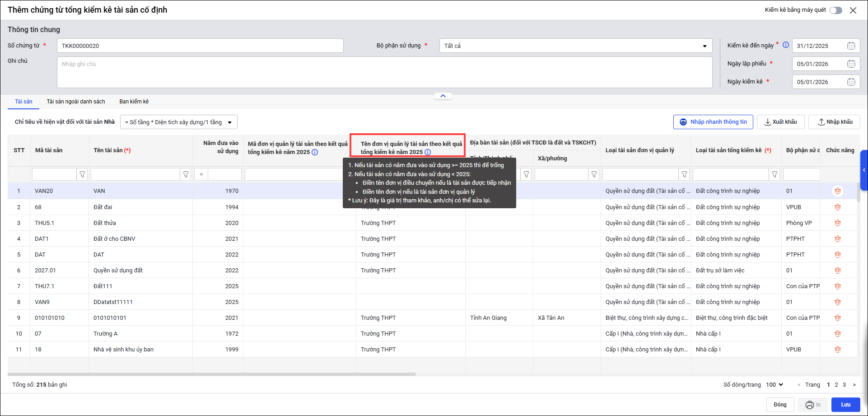Switch to Tài sản ngoài danh sách tab
Viewport: 868px width, 416px height.
coord(76,102)
